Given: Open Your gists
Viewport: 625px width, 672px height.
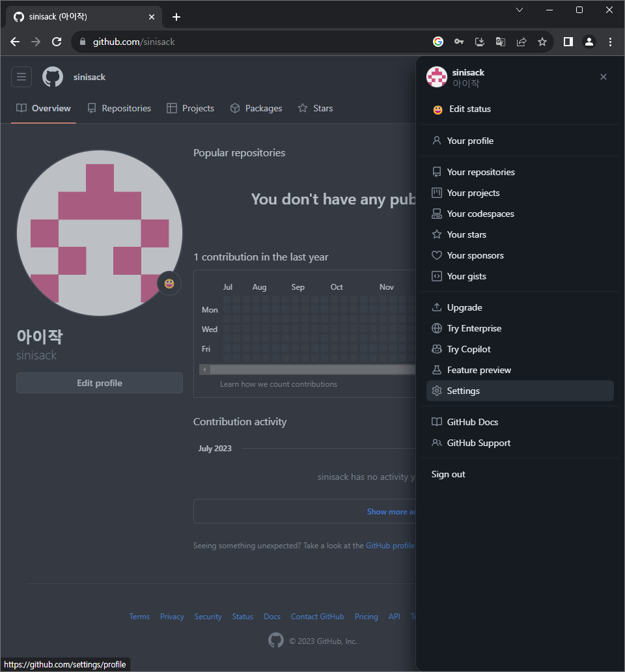Looking at the screenshot, I should pyautogui.click(x=520, y=277).
